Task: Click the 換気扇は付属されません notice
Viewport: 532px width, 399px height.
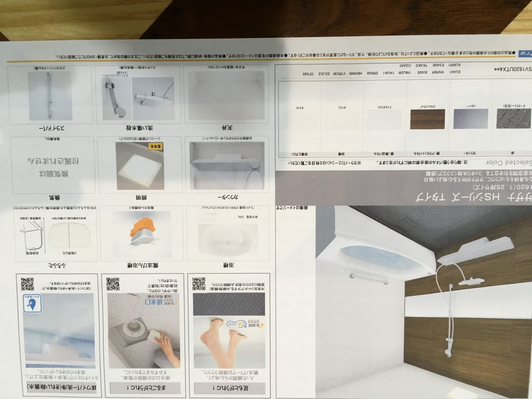Action: (x=53, y=167)
